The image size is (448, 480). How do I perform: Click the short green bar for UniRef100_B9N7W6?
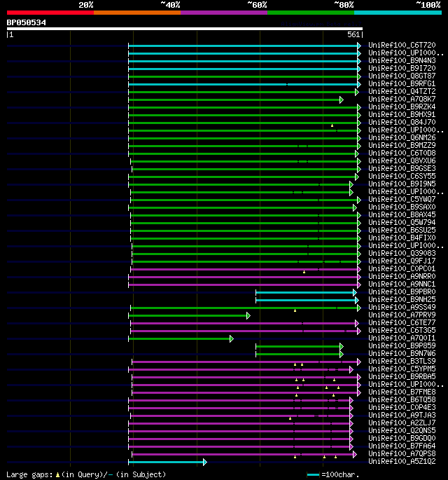(299, 354)
